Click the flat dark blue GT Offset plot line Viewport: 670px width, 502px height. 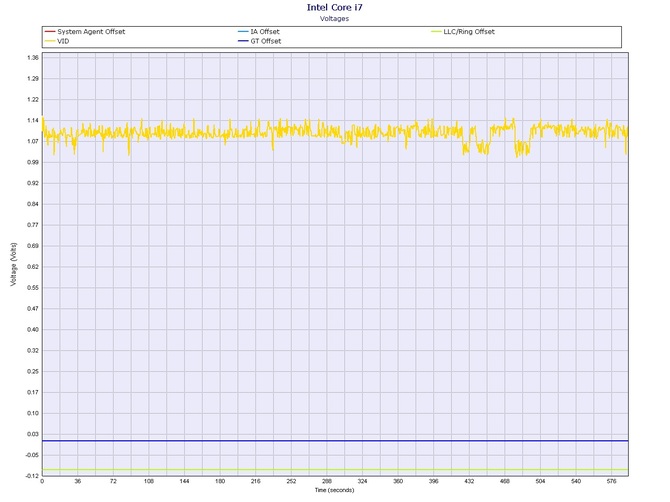[335, 441]
